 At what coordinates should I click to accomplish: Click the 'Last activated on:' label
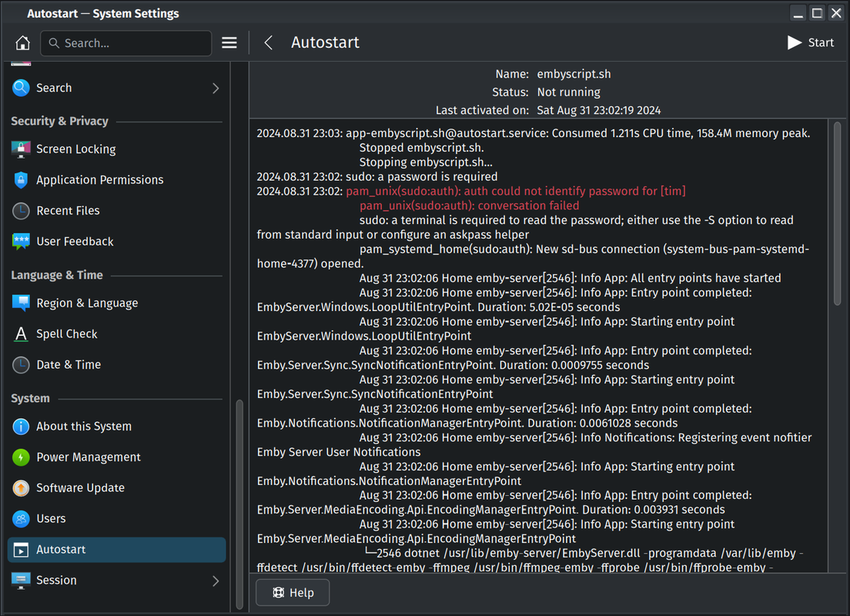click(482, 111)
